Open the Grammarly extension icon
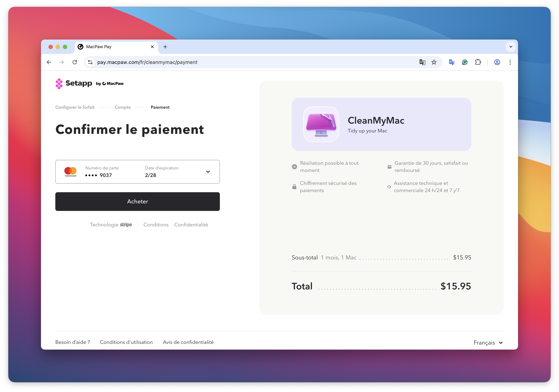Screen dimensions: 559x392 465,62
